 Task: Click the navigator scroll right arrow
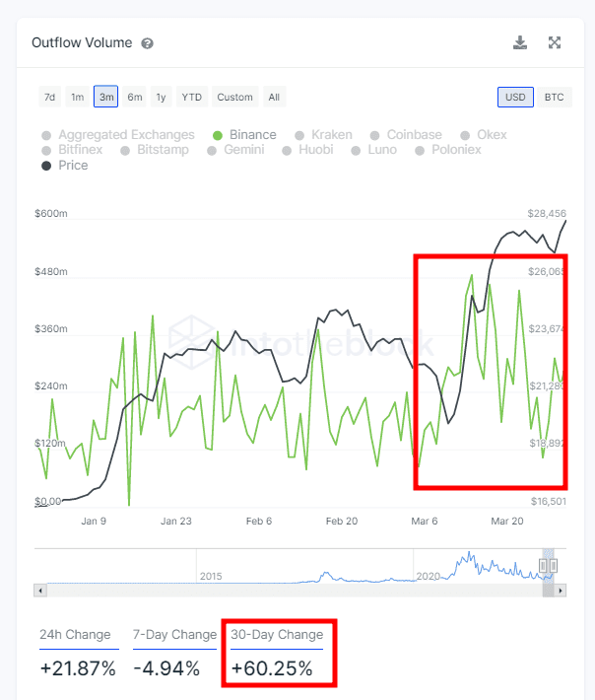click(561, 591)
